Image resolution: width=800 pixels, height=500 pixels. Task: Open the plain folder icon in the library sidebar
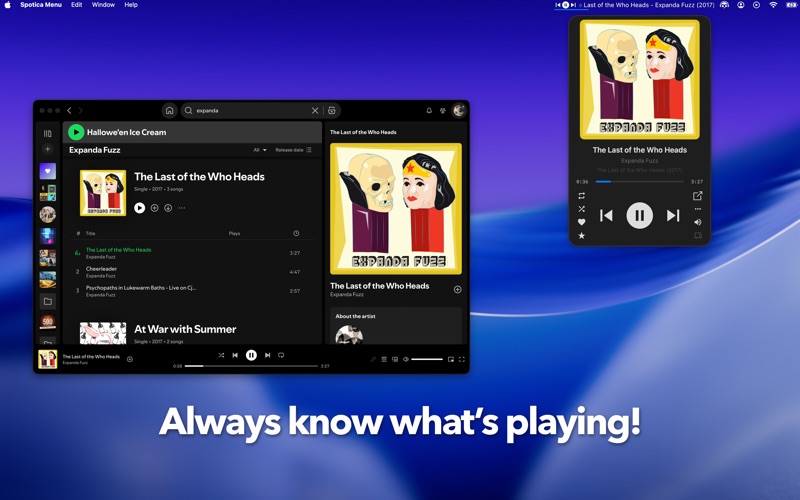point(47,301)
